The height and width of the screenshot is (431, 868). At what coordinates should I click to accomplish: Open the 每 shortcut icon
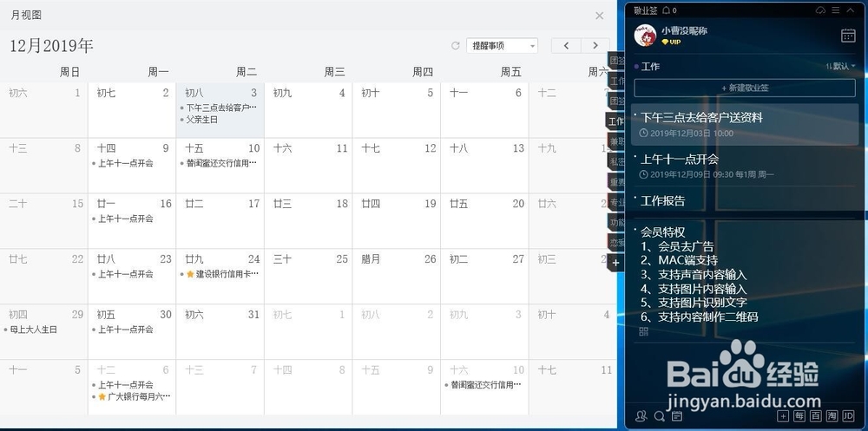(x=799, y=416)
